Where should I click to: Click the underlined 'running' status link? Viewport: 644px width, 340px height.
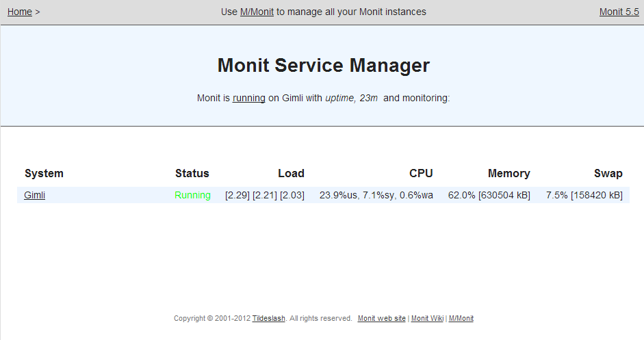[248, 98]
